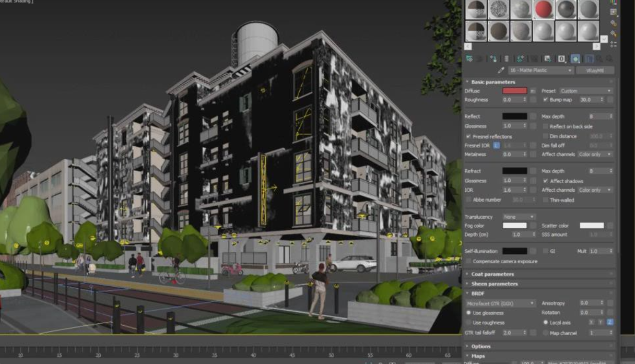Select the Local axis radio button
Viewport: 635px width, 364px height.
point(546,323)
